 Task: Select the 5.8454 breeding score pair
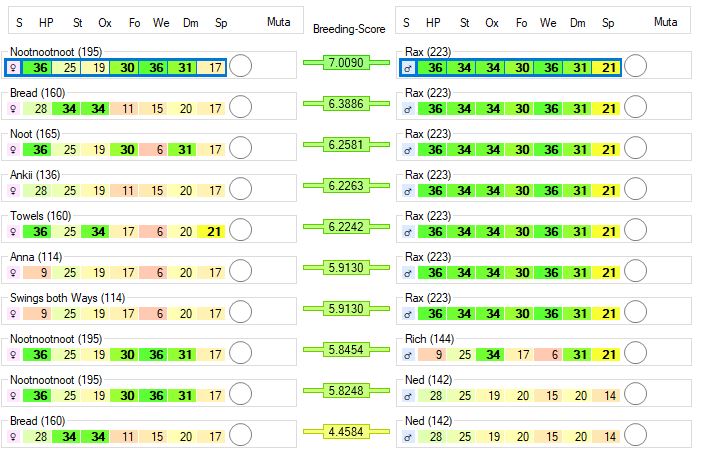(346, 349)
